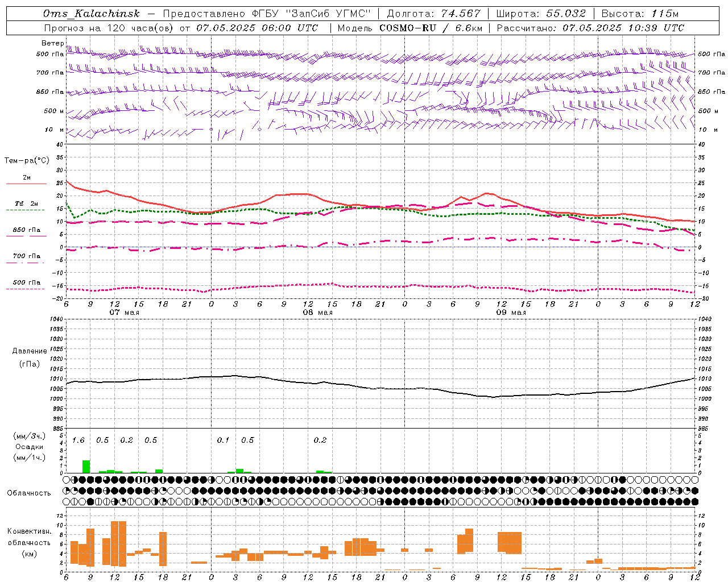Click the '08 мая' date label
The image size is (728, 582).
tap(317, 313)
